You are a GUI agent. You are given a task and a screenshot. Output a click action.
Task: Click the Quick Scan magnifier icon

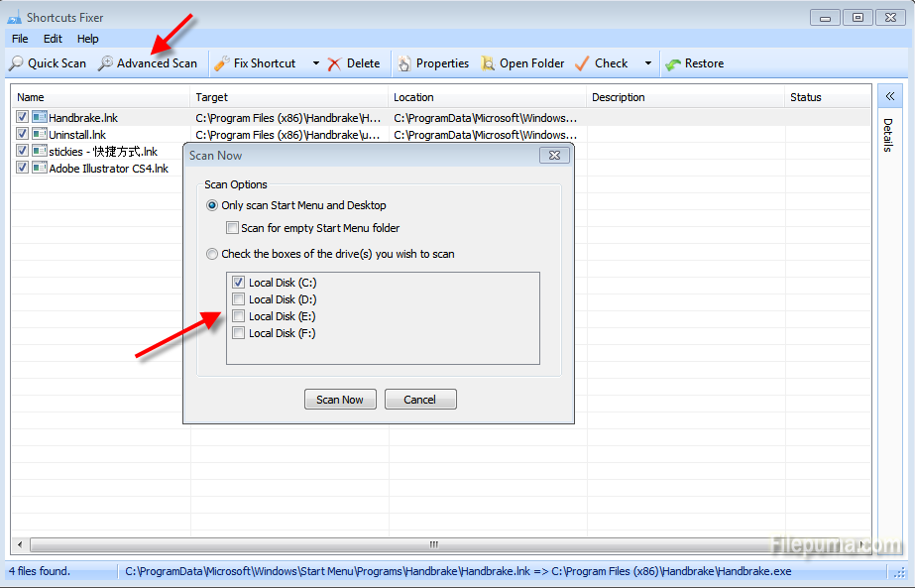(x=16, y=63)
